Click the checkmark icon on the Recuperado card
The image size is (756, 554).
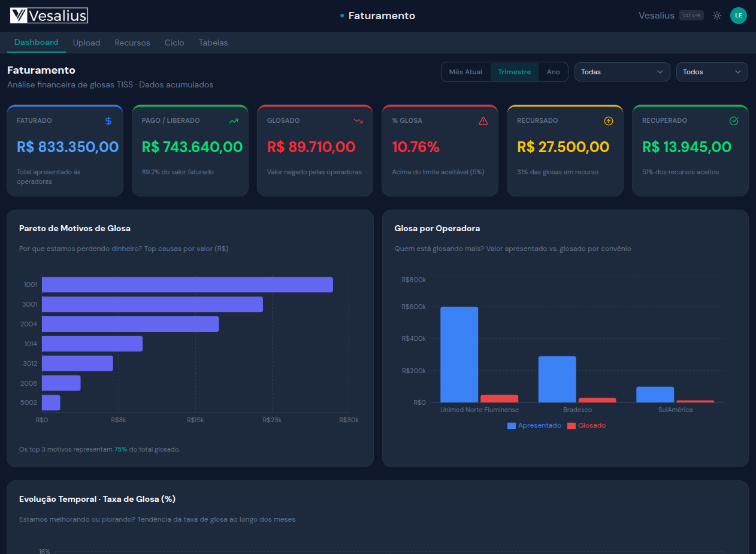click(733, 120)
